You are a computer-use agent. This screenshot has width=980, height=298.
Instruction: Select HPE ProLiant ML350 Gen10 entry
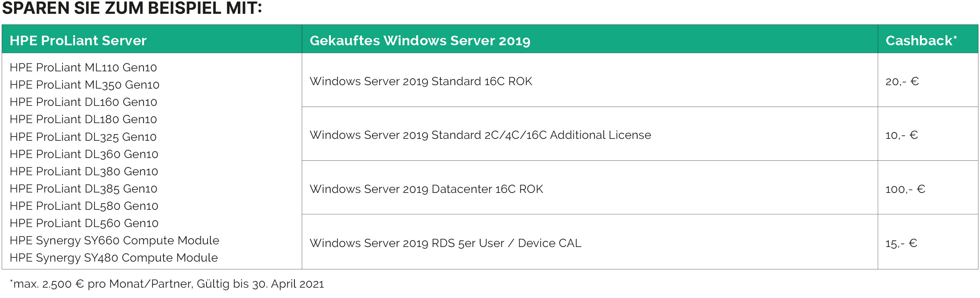pos(85,85)
